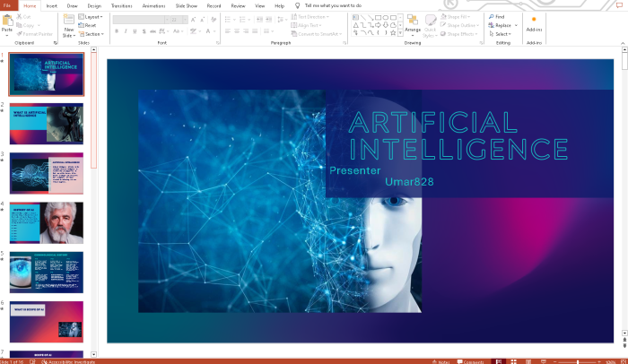Viewport: 628px width, 364px height.
Task: Open the Select dropdown
Action: 501,34
